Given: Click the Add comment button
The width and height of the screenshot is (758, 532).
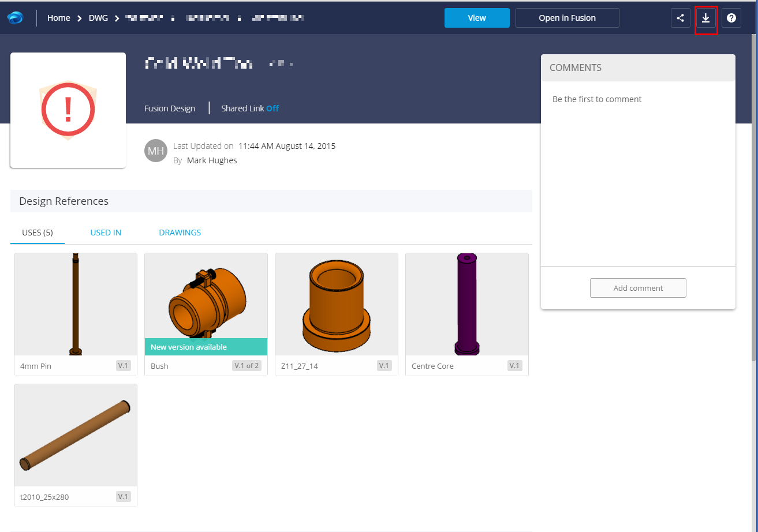Looking at the screenshot, I should 637,287.
